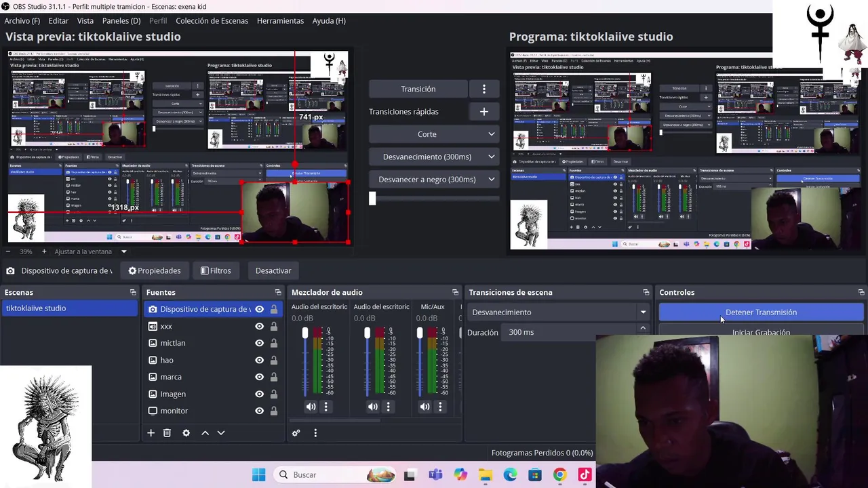Open the Vista menu

[x=85, y=20]
